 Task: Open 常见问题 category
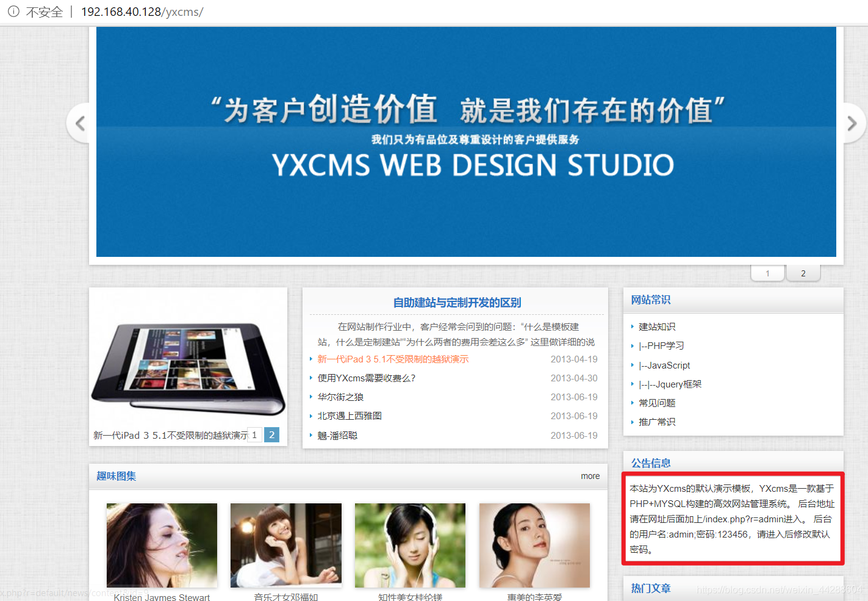(657, 403)
